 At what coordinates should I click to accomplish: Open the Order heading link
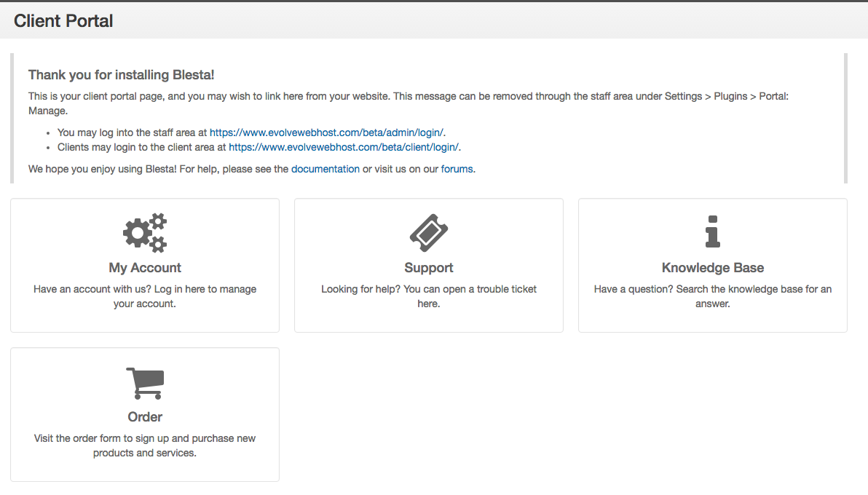145,417
